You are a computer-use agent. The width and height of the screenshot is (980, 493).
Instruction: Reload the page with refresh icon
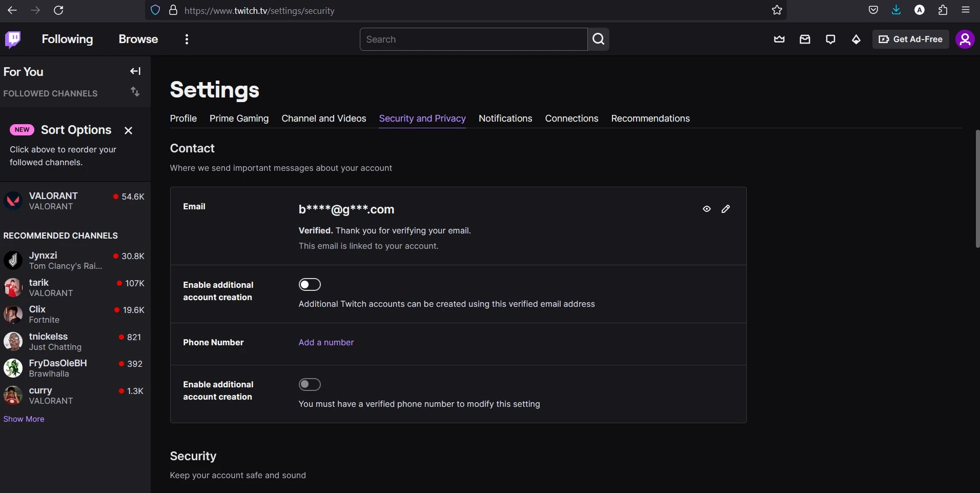(x=59, y=10)
